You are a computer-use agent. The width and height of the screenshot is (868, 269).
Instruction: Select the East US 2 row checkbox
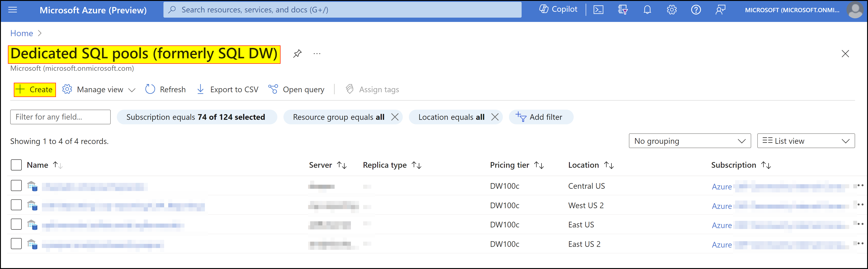point(16,244)
